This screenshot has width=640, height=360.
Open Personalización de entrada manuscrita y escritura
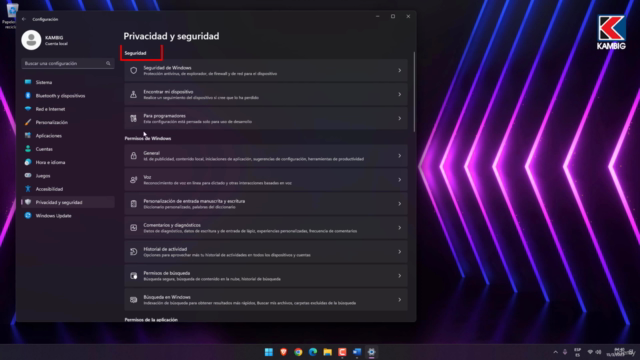[x=266, y=204]
